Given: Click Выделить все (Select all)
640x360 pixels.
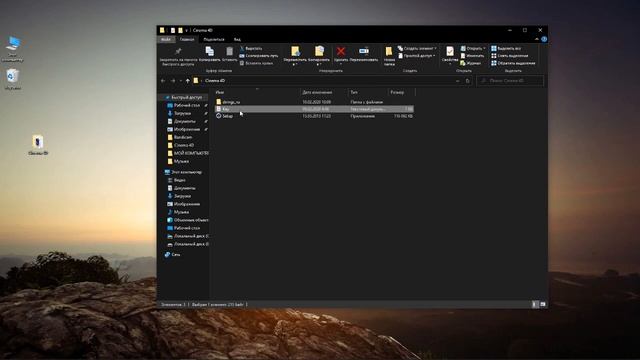Looking at the screenshot, I should click(506, 49).
